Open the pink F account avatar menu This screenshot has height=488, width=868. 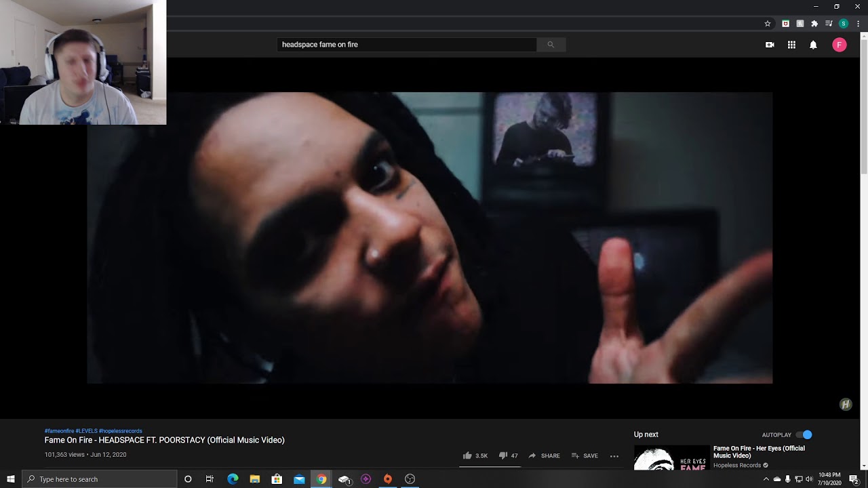[840, 45]
